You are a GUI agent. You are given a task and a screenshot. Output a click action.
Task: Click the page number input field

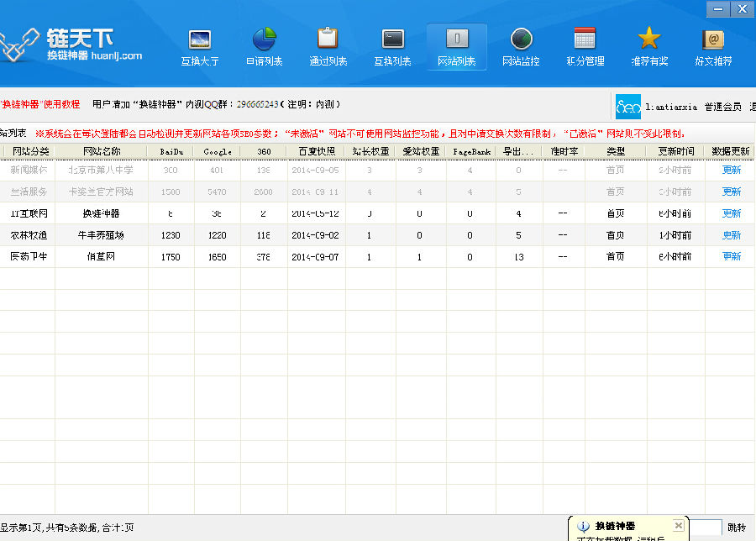coord(706,528)
